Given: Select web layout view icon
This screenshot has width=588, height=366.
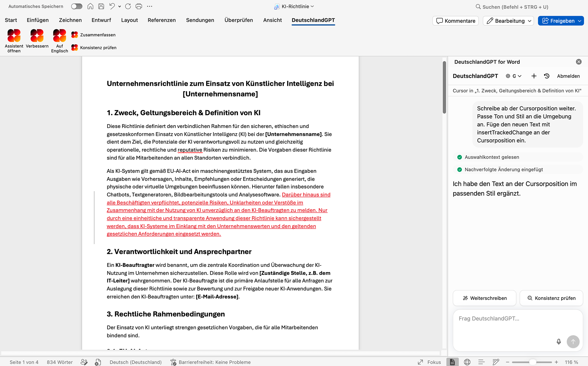Looking at the screenshot, I should point(467,362).
